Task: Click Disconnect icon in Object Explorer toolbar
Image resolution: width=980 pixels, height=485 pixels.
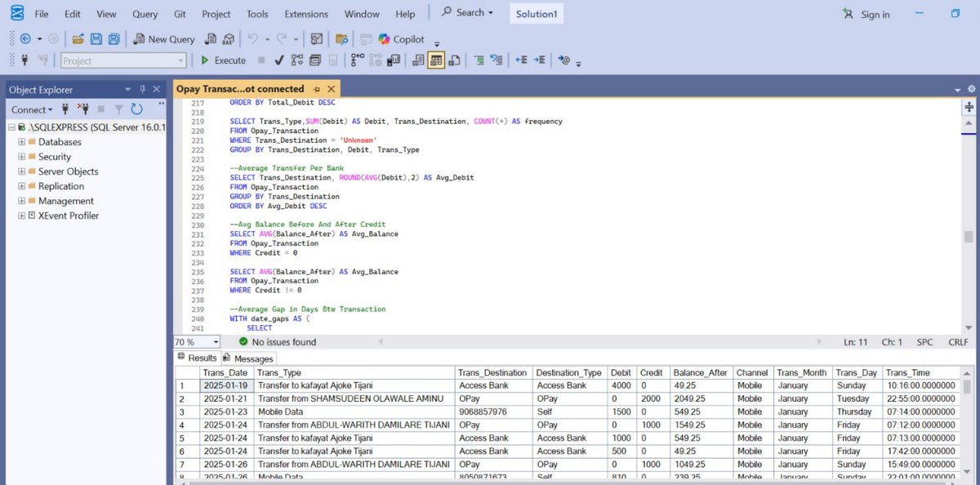Action: (x=82, y=109)
